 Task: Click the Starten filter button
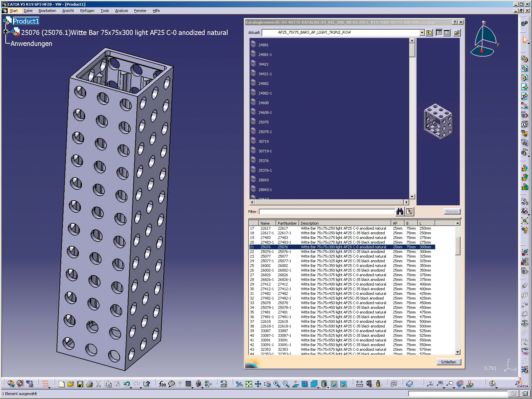[451, 212]
